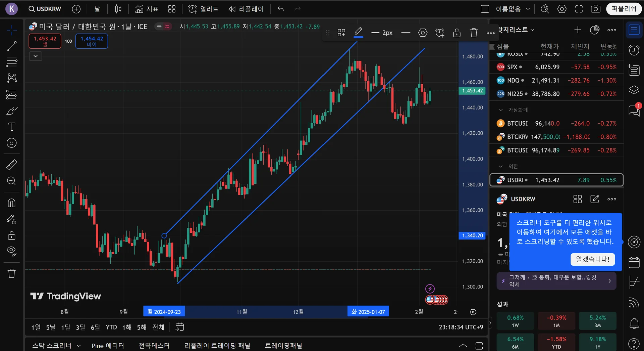The width and height of the screenshot is (644, 351).
Task: Collapse the 외환 watchlist section
Action: tap(501, 166)
